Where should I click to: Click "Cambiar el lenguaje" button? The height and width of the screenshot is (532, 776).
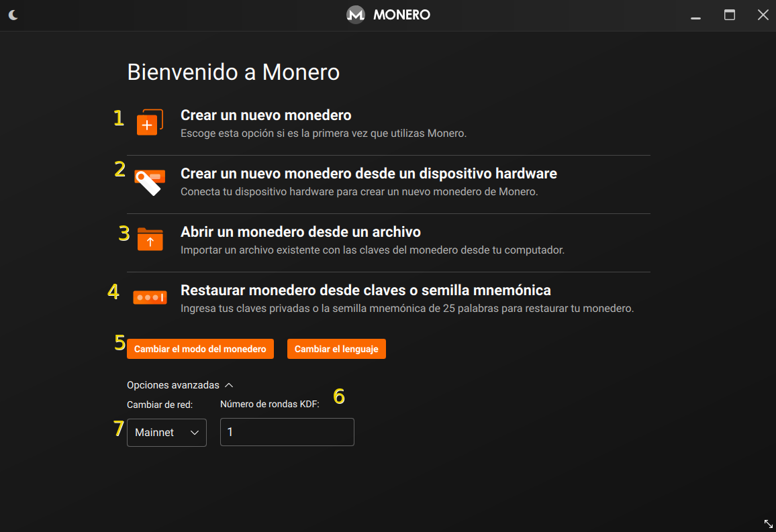click(336, 349)
